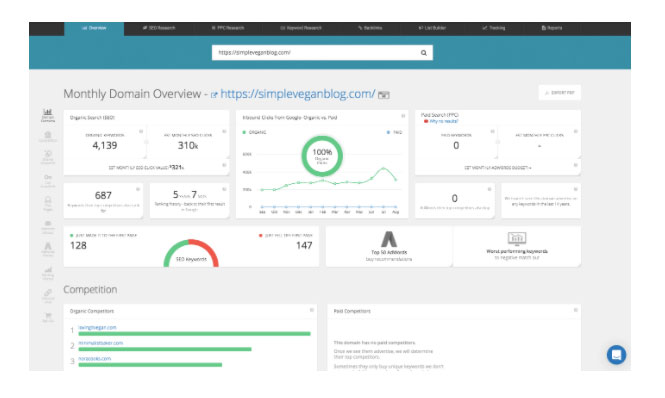This screenshot has width=665, height=398.
Task: Switch to the SEO Research tab
Action: tap(159, 28)
